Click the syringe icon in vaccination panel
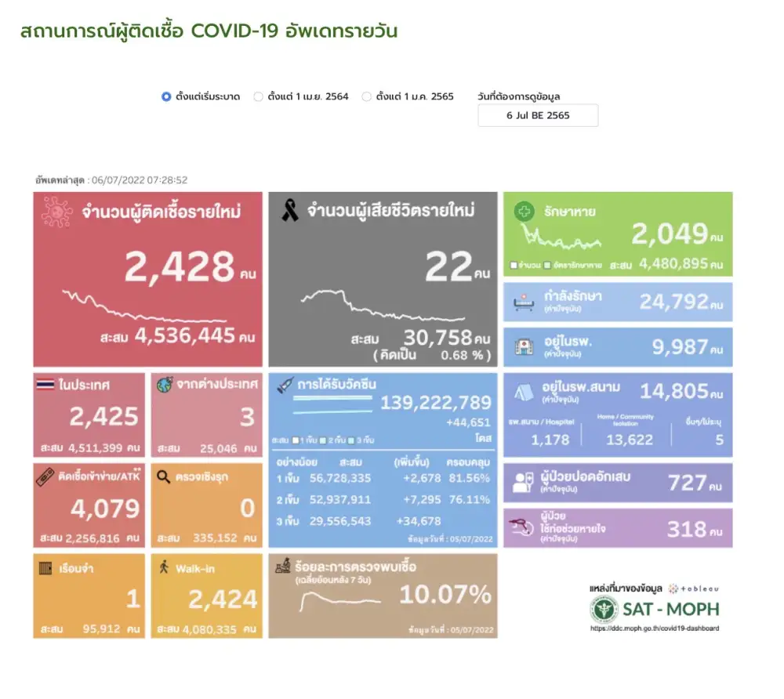This screenshot has height=699, width=784. pos(285,386)
